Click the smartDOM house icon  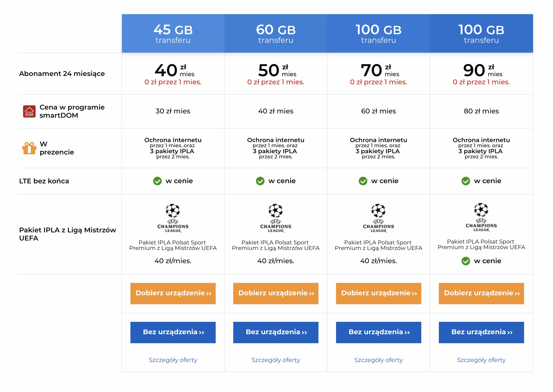(x=29, y=111)
